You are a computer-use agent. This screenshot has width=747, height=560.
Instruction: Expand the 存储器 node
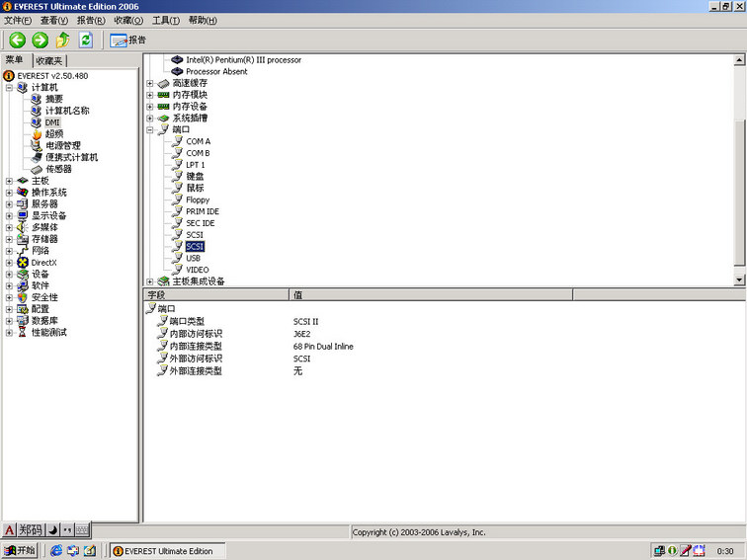(x=9, y=239)
